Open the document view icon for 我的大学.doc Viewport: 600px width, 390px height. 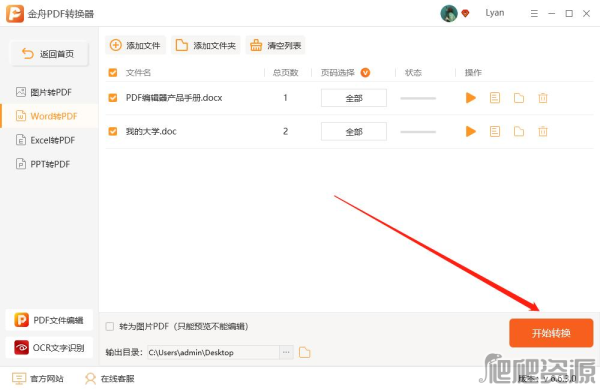pyautogui.click(x=495, y=132)
